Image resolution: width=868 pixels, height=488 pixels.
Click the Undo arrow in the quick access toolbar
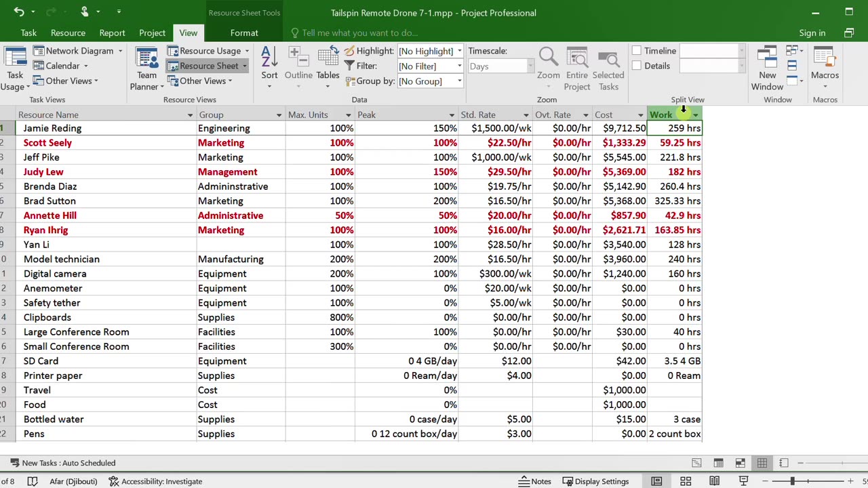tap(19, 12)
